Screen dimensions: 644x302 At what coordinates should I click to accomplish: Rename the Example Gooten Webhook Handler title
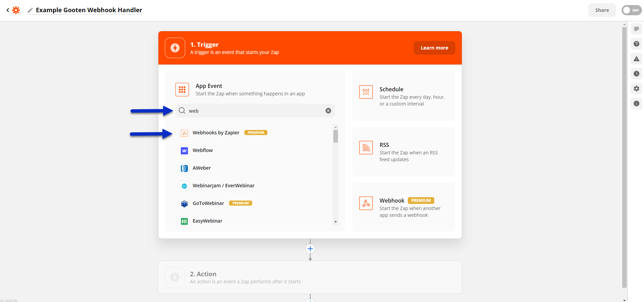pos(89,10)
